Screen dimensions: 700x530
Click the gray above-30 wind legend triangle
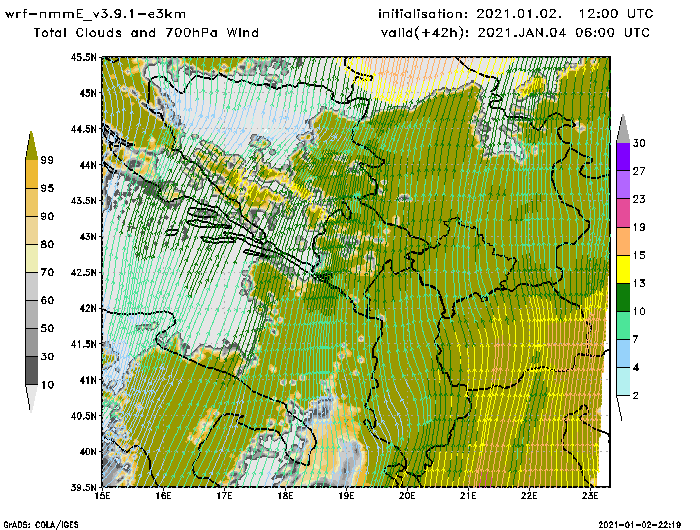(x=623, y=129)
